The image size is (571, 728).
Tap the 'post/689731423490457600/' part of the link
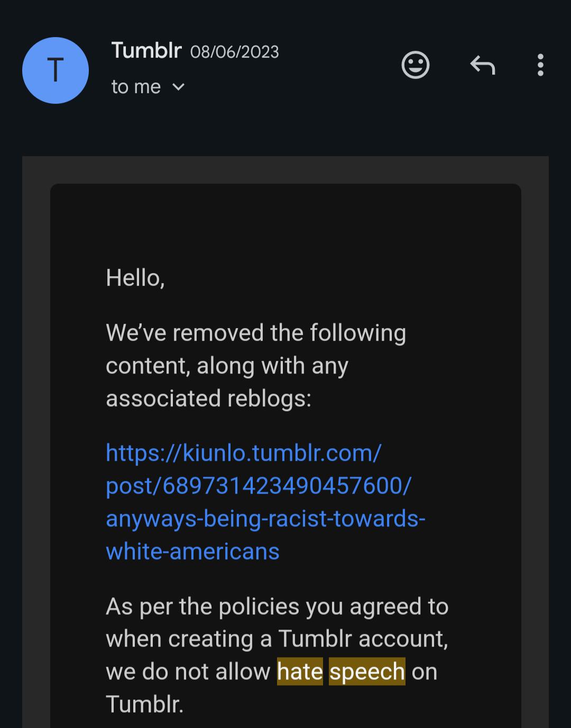point(259,486)
